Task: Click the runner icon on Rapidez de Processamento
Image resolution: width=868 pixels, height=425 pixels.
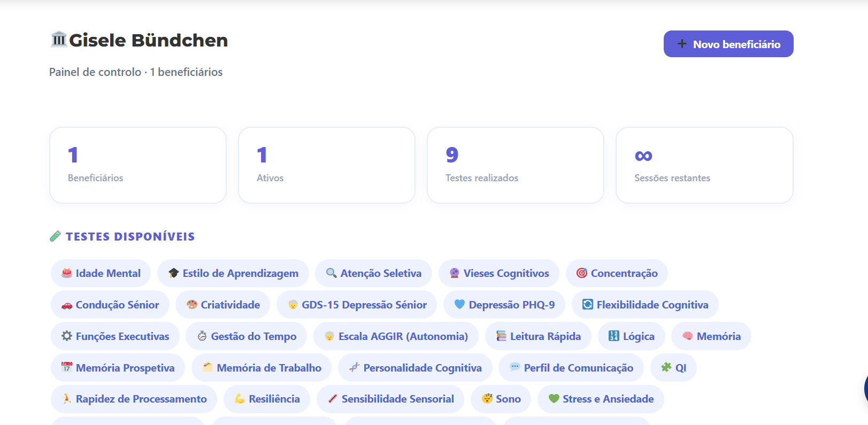Action: tap(67, 398)
